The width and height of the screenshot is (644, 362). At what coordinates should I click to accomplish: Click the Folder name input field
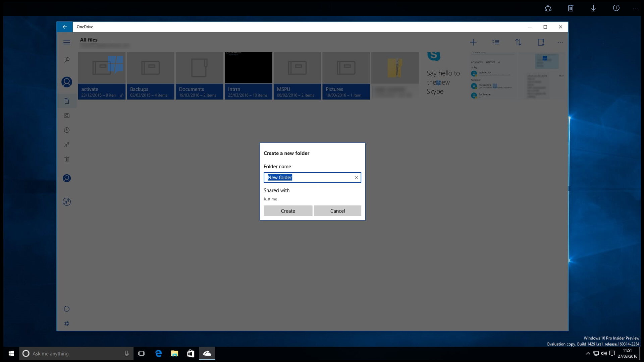(312, 178)
